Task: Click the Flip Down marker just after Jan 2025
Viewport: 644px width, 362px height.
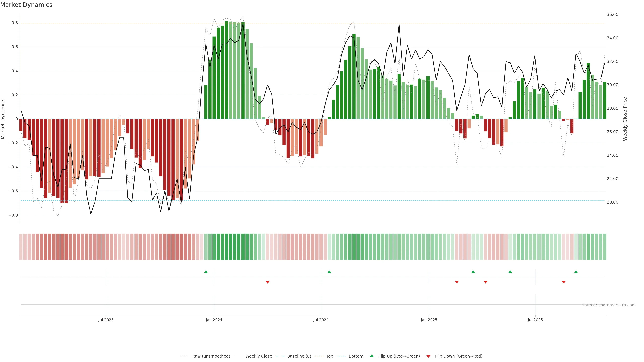Action: click(457, 282)
